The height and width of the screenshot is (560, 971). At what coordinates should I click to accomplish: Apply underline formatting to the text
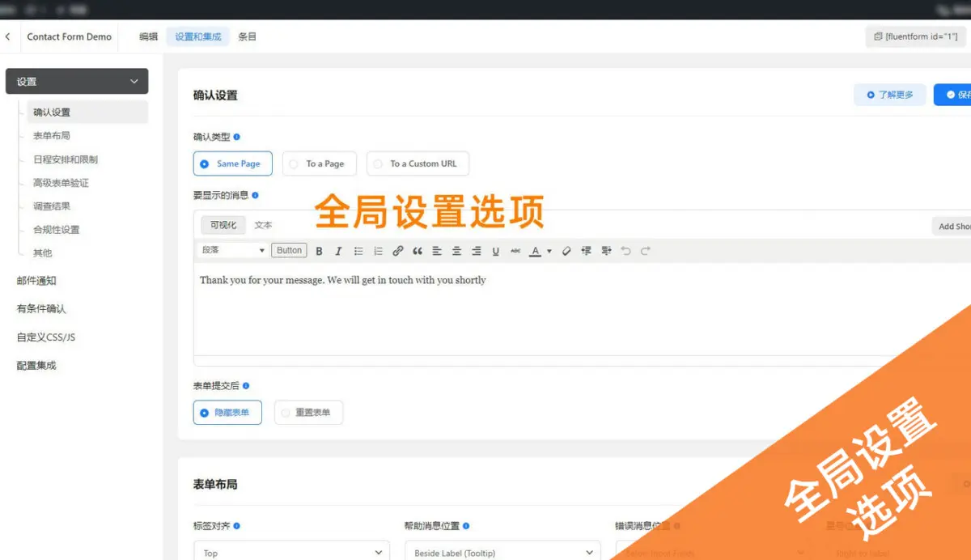click(x=495, y=250)
